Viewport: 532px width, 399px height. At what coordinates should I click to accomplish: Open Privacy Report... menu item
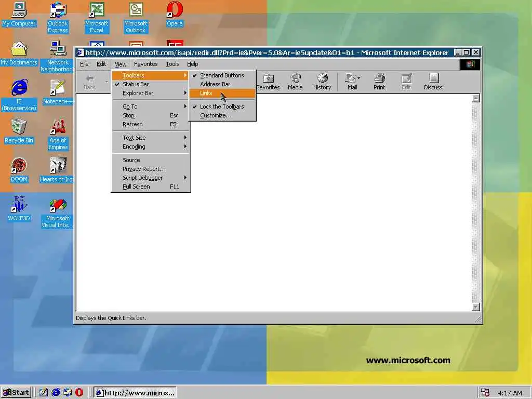point(151,169)
